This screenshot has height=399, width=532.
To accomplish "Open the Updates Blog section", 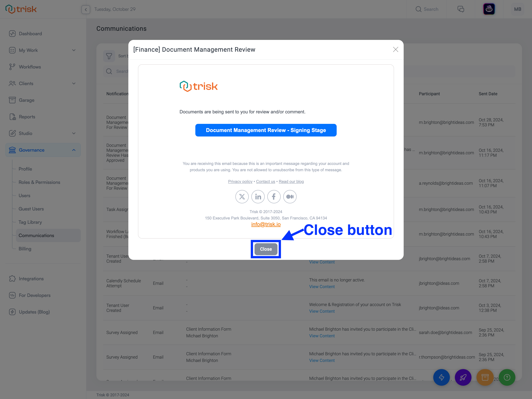I will click(x=34, y=312).
